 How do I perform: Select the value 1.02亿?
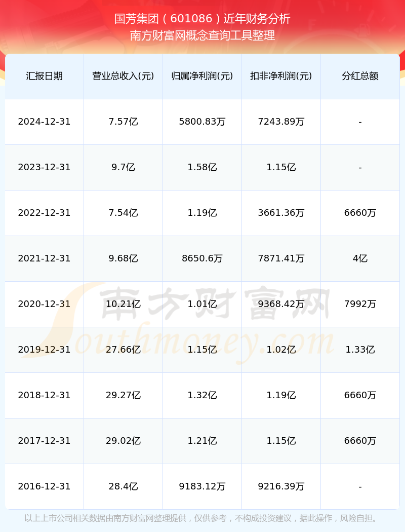click(x=281, y=350)
